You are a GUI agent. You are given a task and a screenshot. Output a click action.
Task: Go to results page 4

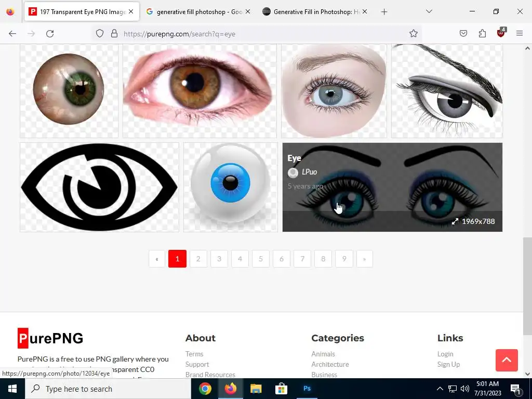pyautogui.click(x=240, y=259)
